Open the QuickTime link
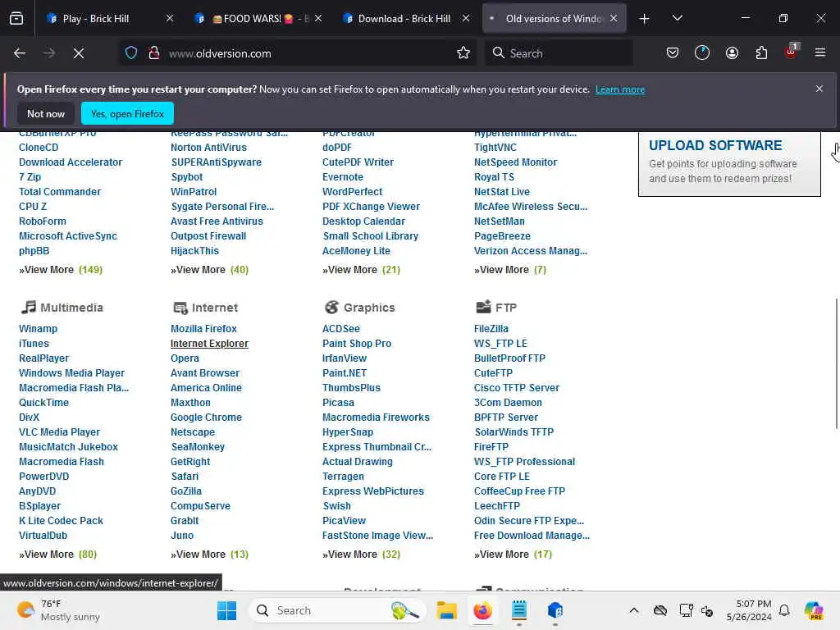 [x=44, y=402]
